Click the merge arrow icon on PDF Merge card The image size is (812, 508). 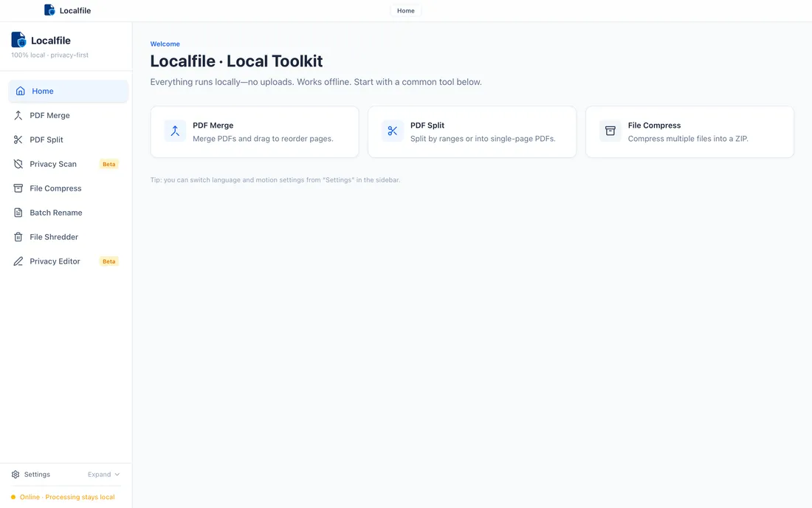click(174, 130)
